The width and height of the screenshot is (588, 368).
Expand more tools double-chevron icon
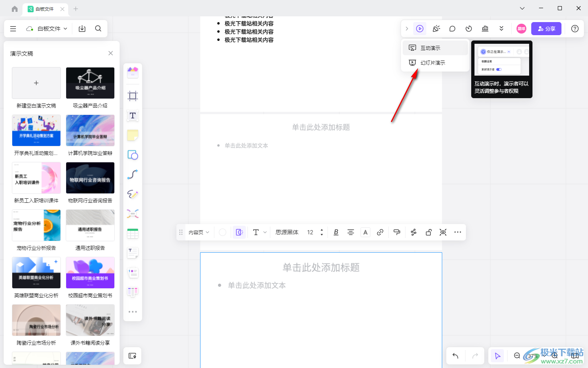[501, 29]
